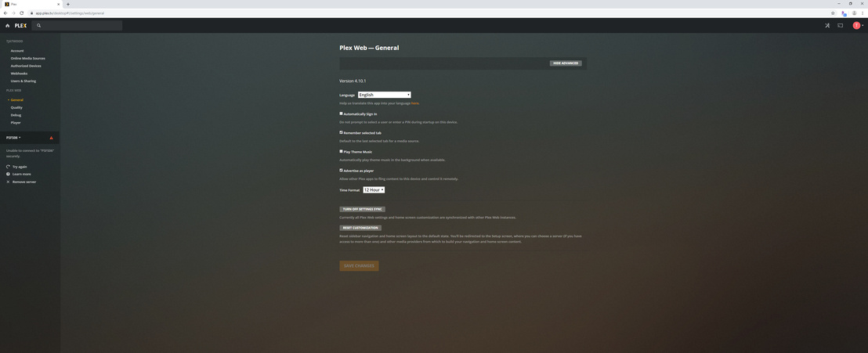Open the Chrome profile icon
This screenshot has height=353, width=868.
point(854,13)
